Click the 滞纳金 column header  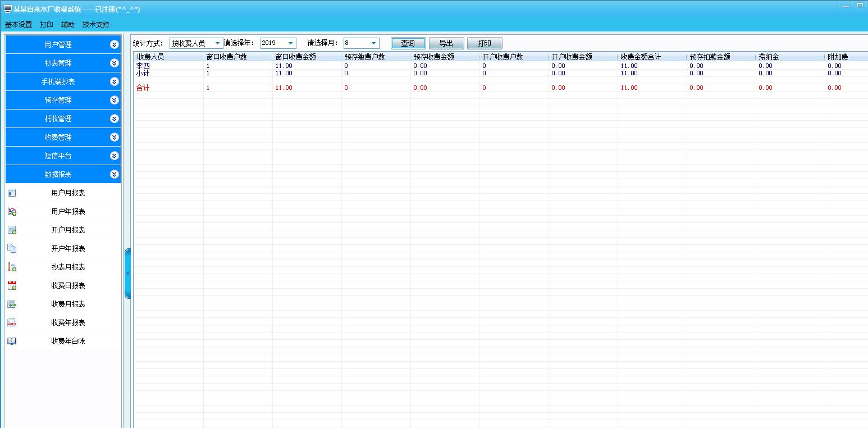pos(791,57)
